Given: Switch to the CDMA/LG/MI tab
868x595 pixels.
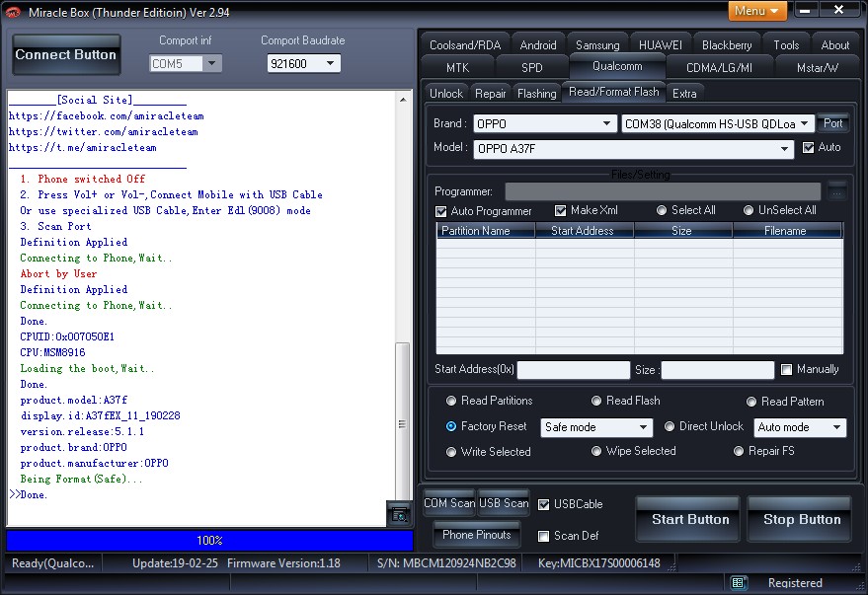Looking at the screenshot, I should coord(719,67).
